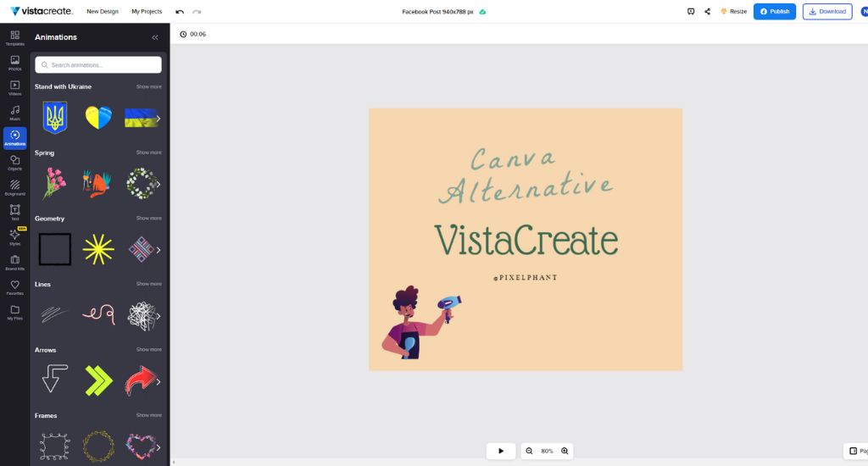868x466 pixels.
Task: Show more Frames animations
Action: pos(149,415)
